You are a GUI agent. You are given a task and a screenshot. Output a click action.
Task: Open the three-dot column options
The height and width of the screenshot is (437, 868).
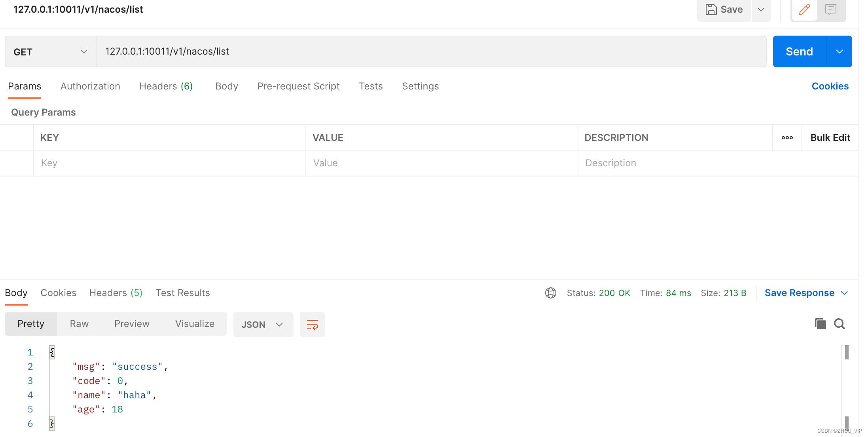pyautogui.click(x=787, y=138)
